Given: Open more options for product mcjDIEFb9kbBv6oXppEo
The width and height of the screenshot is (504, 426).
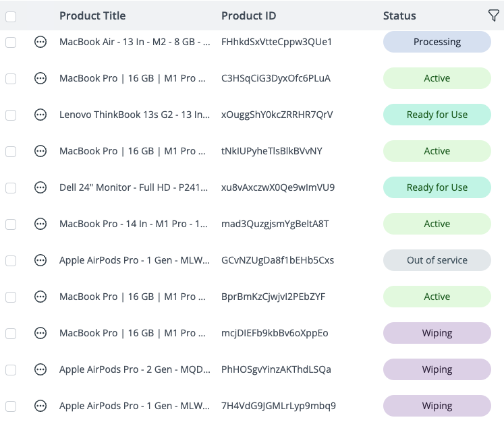Looking at the screenshot, I should 40,333.
